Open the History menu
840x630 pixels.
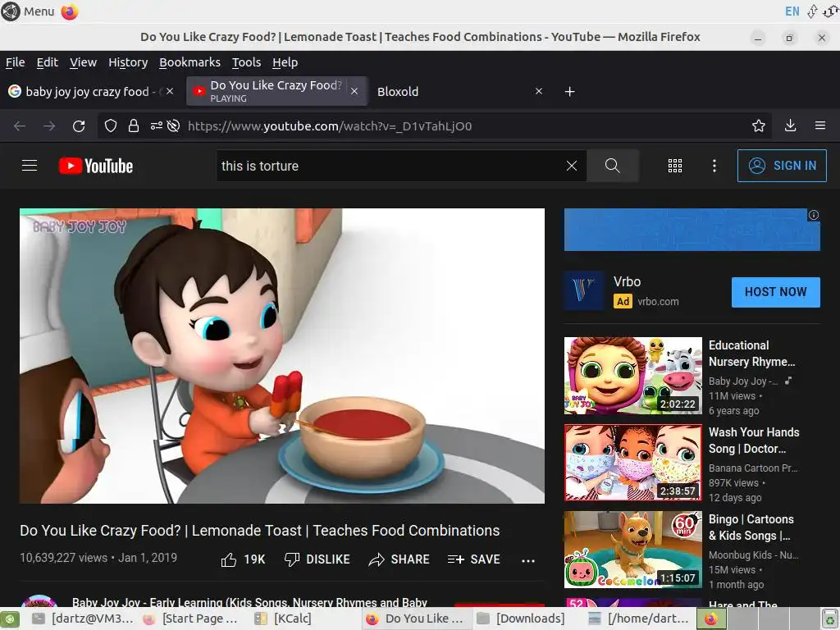(x=128, y=62)
